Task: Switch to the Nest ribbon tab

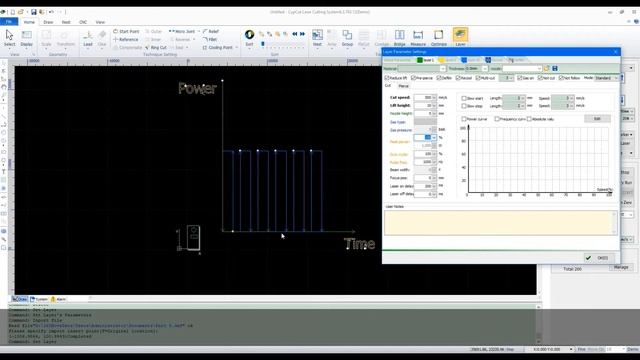Action: click(x=66, y=22)
